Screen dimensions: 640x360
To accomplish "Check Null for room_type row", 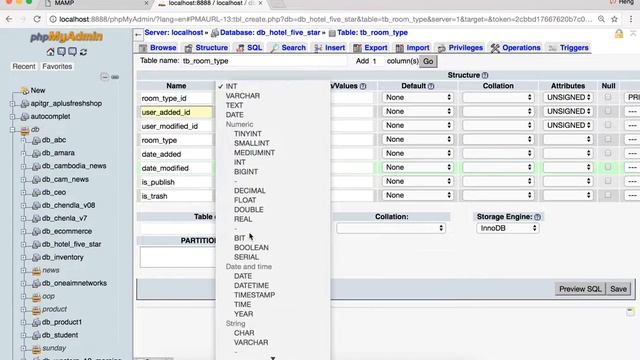I will tap(608, 139).
